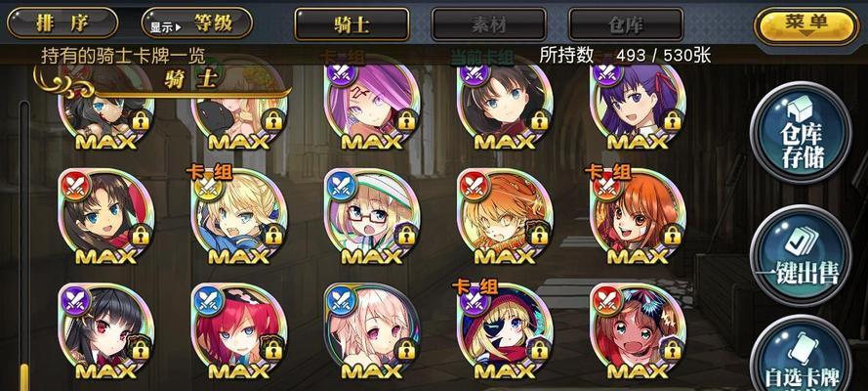Tap the 一键出售 one-click sell icon
This screenshot has width=868, height=391.
tap(801, 255)
